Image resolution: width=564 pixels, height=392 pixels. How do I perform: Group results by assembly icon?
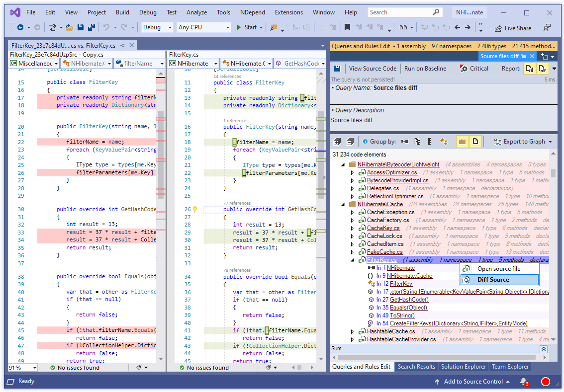tap(405, 142)
